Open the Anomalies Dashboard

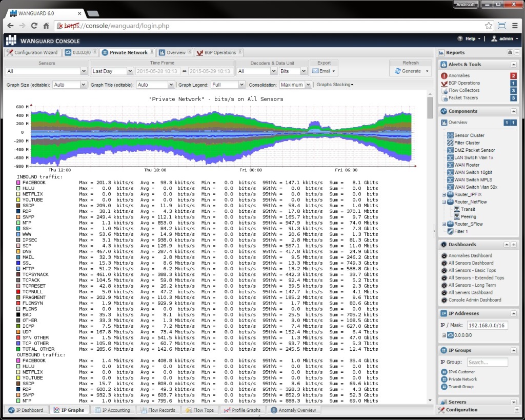click(470, 255)
